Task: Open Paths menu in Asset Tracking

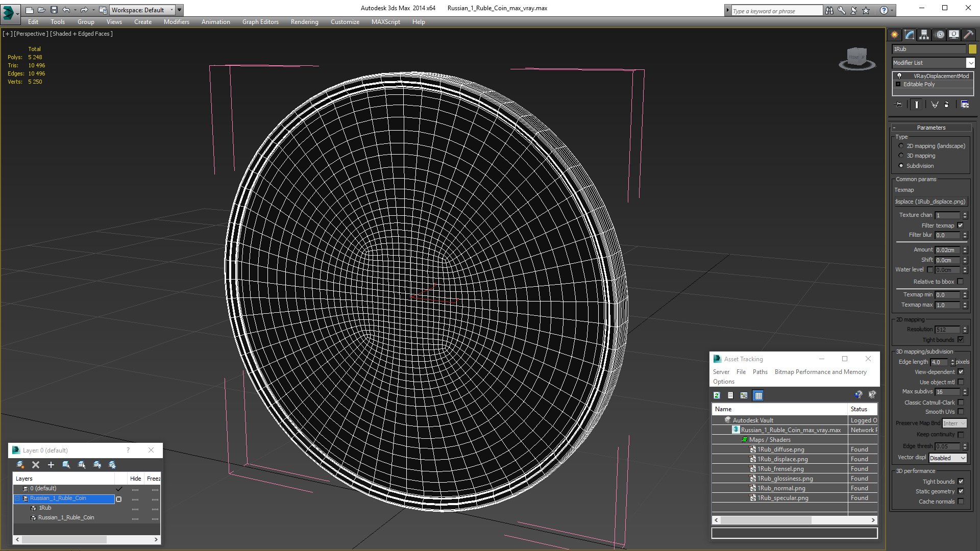Action: point(760,372)
